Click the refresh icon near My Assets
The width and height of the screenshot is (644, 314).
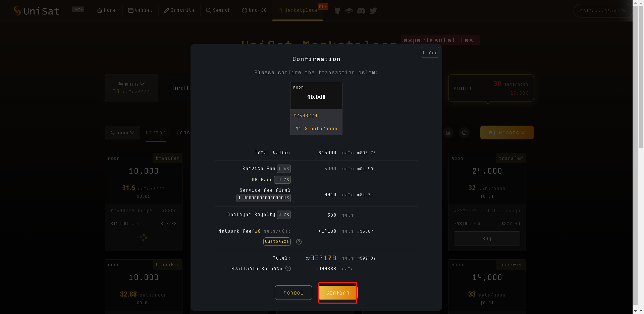(x=464, y=133)
